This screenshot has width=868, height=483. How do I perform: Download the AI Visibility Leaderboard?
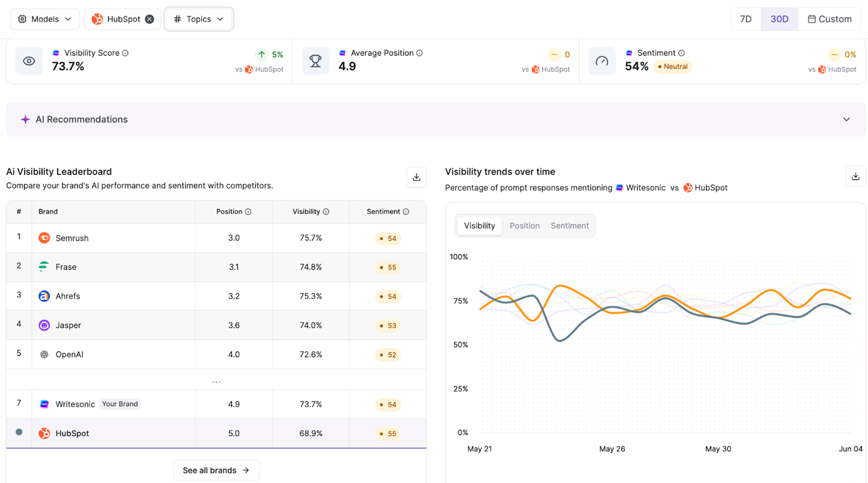[x=416, y=177]
